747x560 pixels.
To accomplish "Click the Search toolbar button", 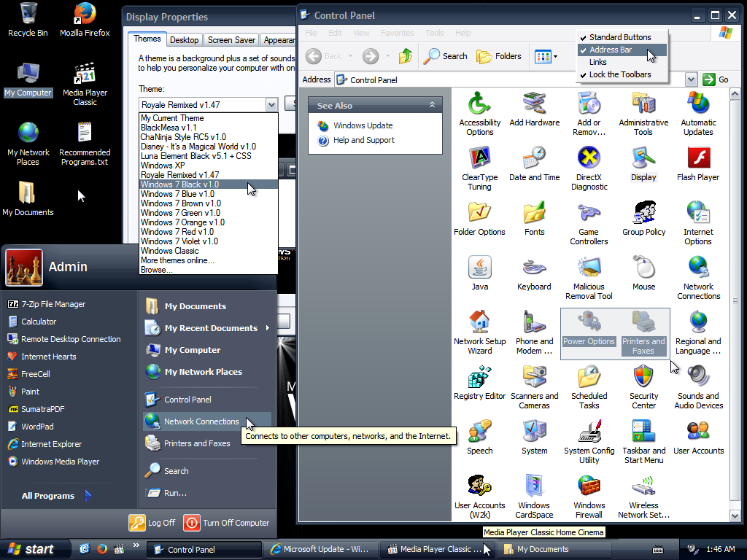I will click(x=446, y=56).
